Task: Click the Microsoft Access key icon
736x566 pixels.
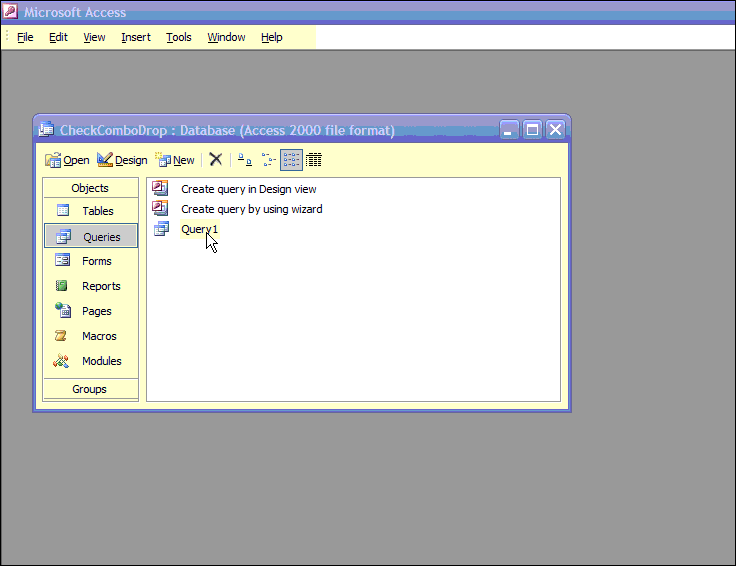Action: [10, 11]
